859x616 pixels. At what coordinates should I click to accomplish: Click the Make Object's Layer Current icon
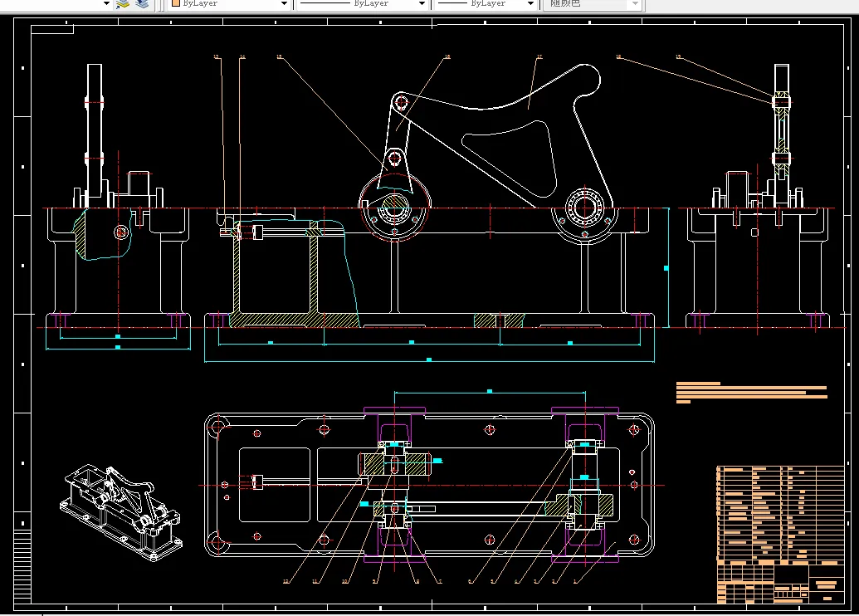tap(123, 3)
